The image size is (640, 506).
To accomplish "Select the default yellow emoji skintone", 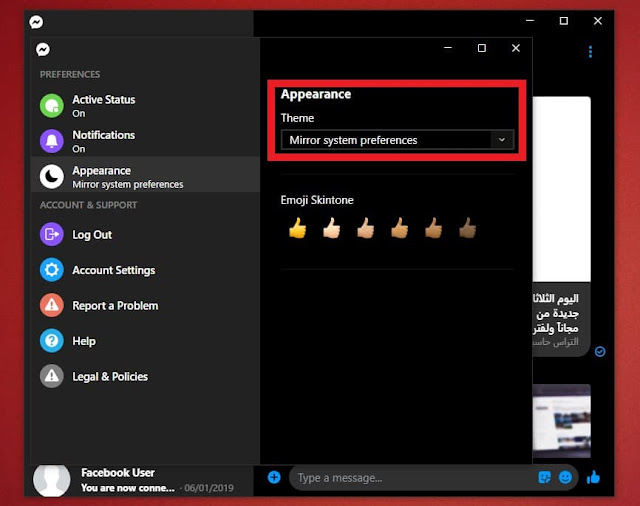I will coord(298,228).
